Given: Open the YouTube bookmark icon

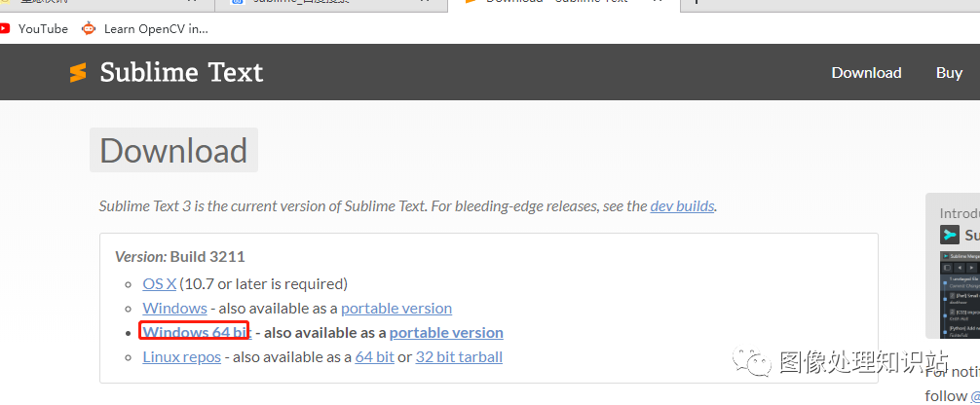Looking at the screenshot, I should (x=4, y=28).
